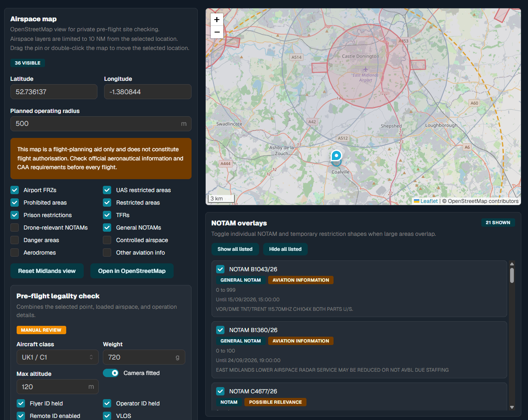Click the Longitude input field
The width and height of the screenshot is (528, 420).
(148, 92)
